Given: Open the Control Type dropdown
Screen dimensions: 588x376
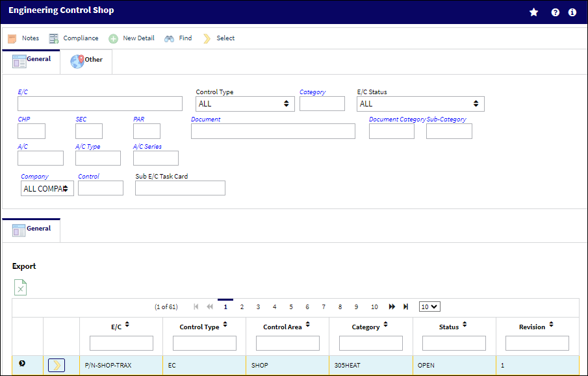Looking at the screenshot, I should click(x=245, y=104).
